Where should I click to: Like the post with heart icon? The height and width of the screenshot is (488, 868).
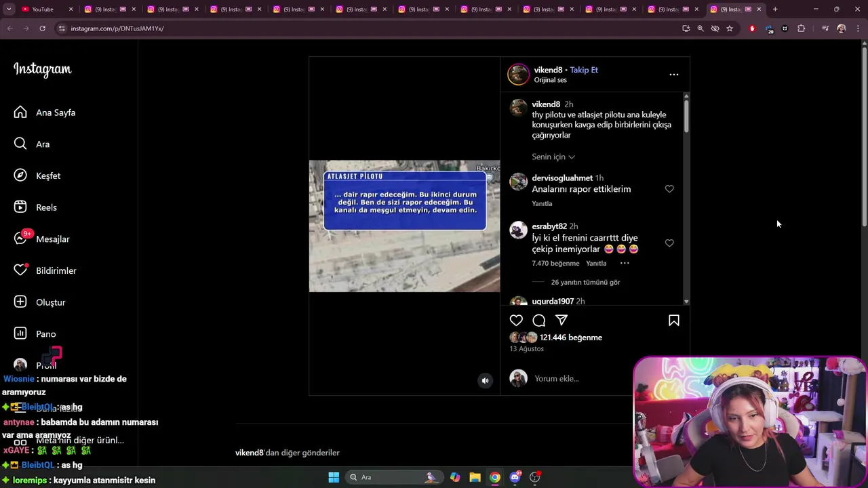click(x=516, y=320)
